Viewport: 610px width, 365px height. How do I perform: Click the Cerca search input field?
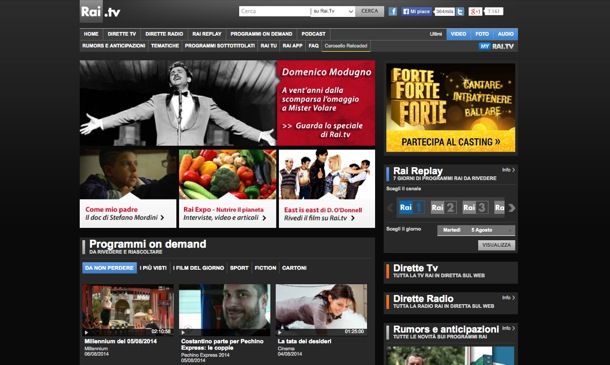click(275, 11)
